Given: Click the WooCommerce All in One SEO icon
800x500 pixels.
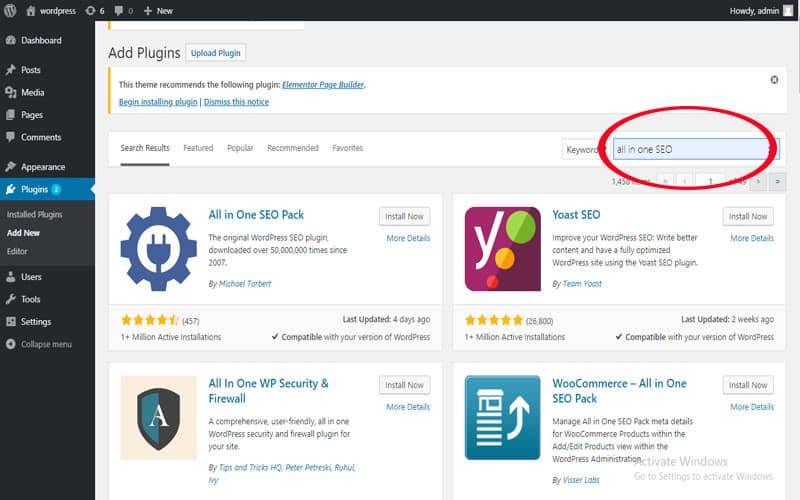Looking at the screenshot, I should coord(503,418).
